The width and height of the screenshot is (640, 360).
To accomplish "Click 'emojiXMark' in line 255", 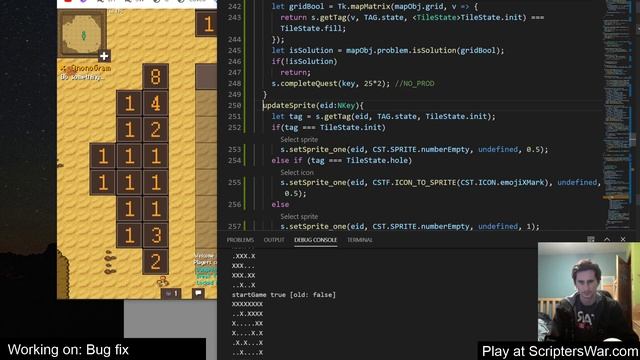I will pos(522,182).
